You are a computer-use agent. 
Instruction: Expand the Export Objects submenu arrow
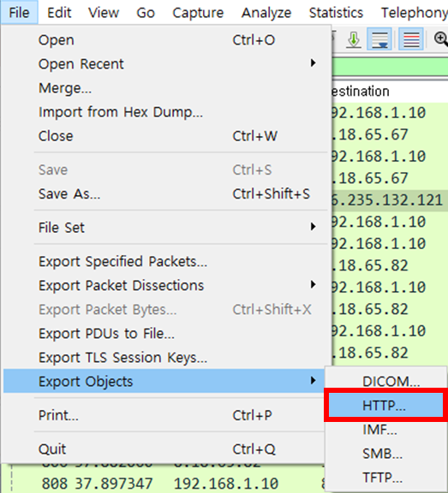(x=313, y=380)
